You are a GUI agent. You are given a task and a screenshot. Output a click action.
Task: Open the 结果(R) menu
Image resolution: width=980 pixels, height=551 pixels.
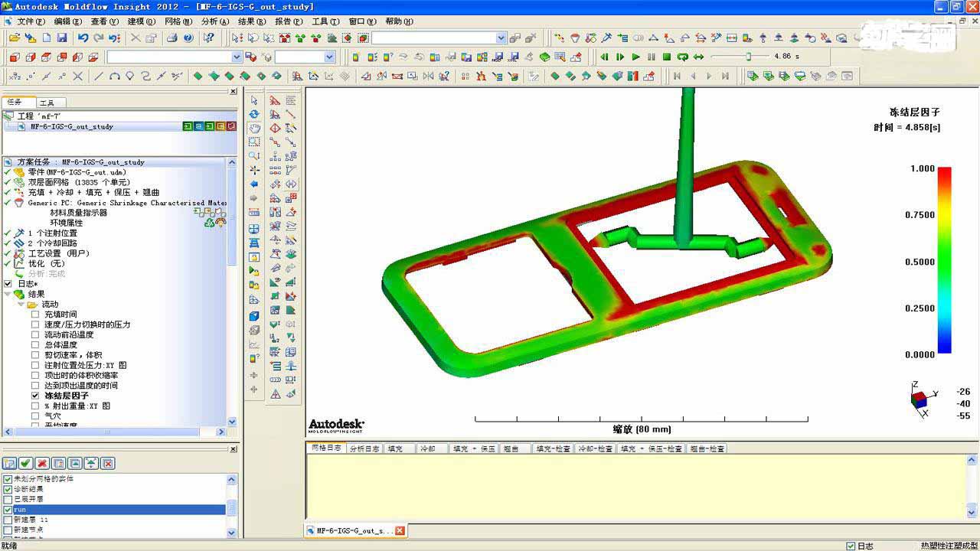(x=252, y=21)
